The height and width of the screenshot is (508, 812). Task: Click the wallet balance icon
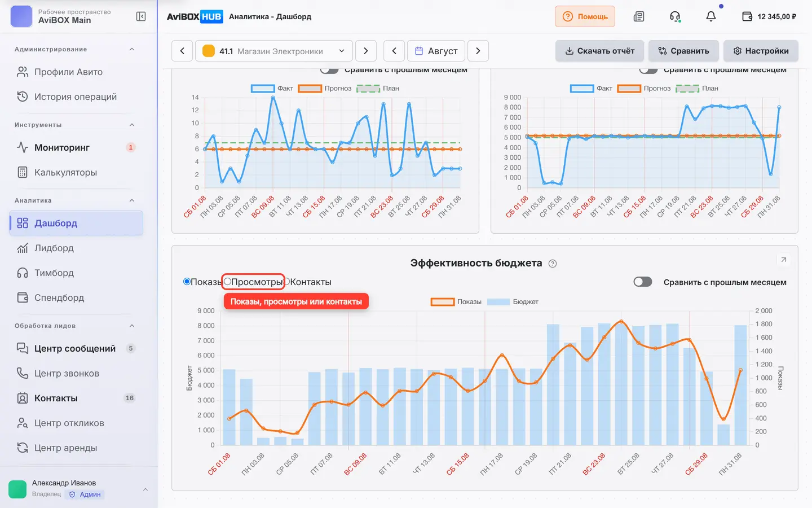point(747,16)
